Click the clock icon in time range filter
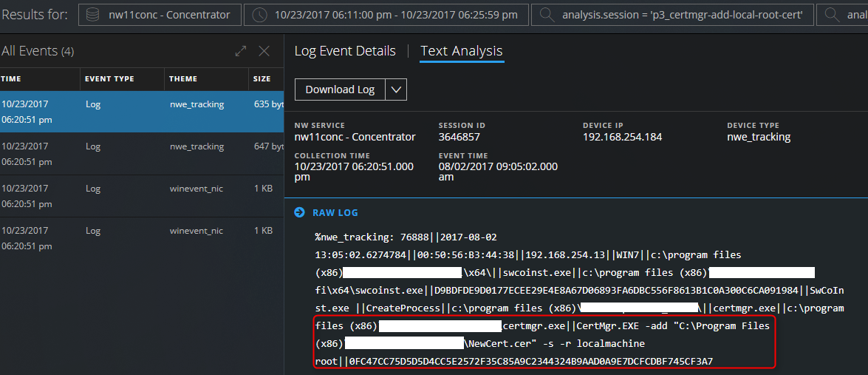 [x=259, y=15]
